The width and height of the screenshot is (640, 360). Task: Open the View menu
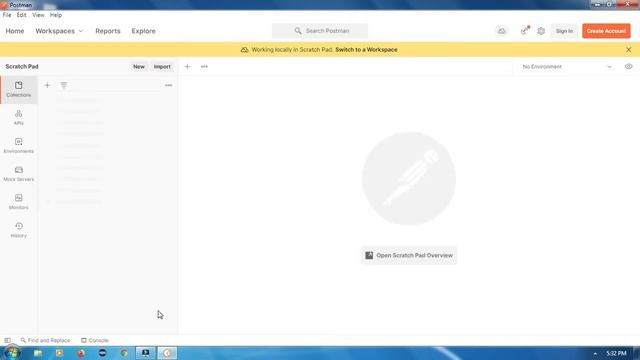[x=38, y=15]
